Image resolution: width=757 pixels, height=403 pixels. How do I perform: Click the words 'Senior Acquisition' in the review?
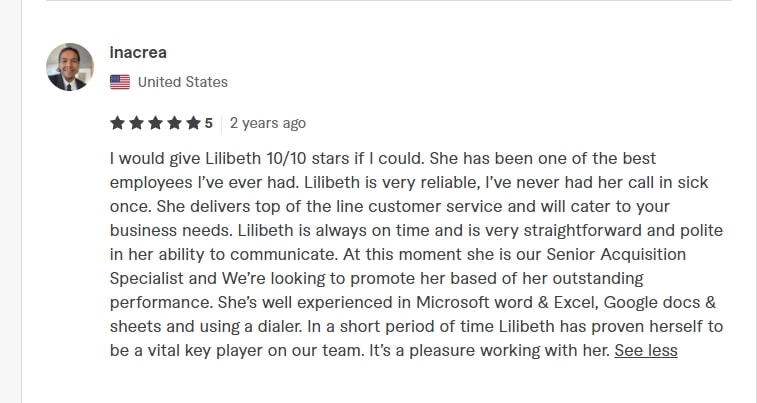coord(616,254)
